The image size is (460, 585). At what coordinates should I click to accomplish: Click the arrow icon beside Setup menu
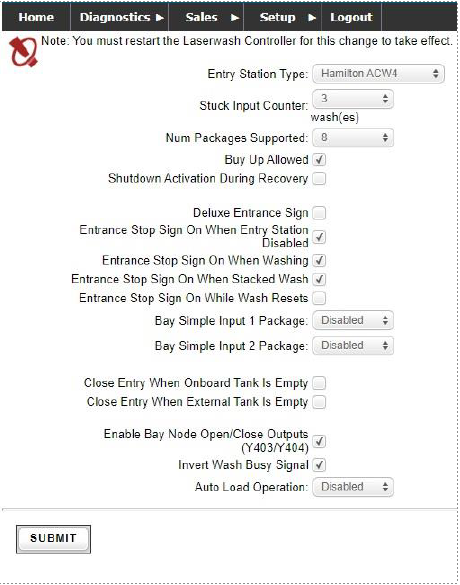coord(312,18)
